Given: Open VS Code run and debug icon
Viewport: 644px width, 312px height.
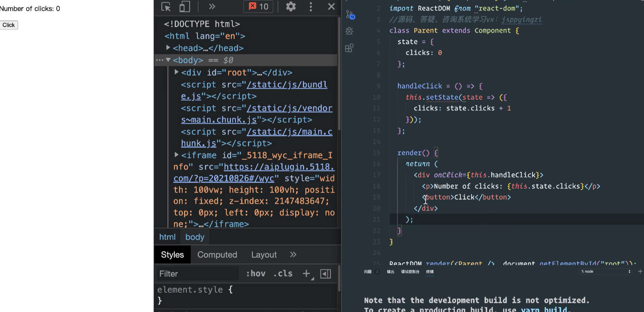Looking at the screenshot, I should [349, 31].
